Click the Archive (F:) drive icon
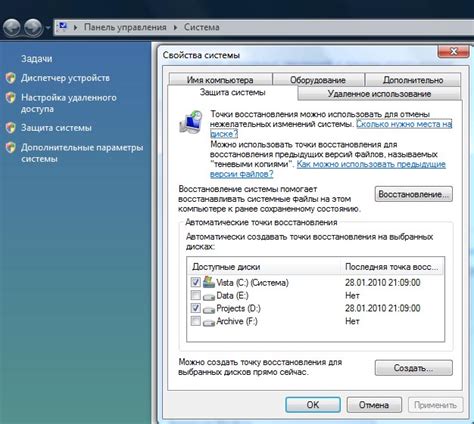The image size is (474, 424). [209, 322]
